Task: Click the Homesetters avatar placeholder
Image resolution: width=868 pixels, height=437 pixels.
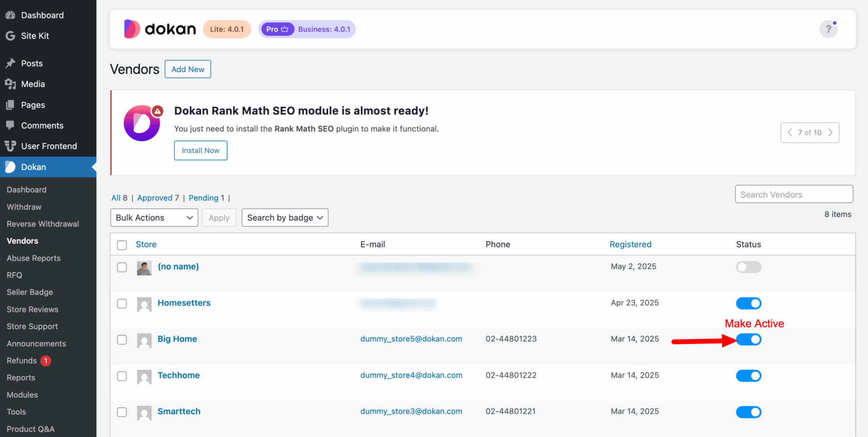Action: coord(144,304)
